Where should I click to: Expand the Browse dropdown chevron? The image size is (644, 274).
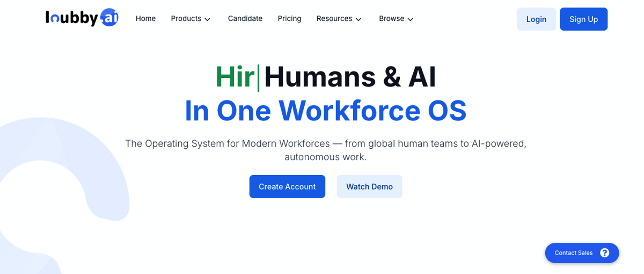point(411,19)
